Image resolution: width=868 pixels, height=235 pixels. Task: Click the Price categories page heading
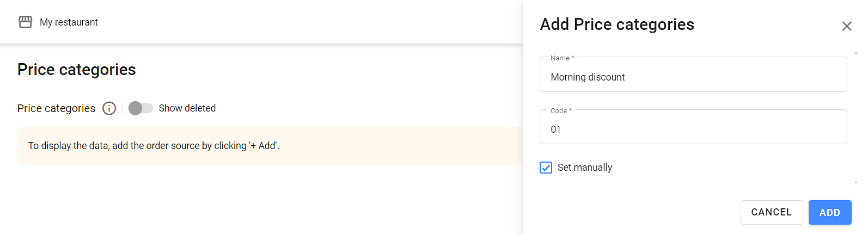77,70
